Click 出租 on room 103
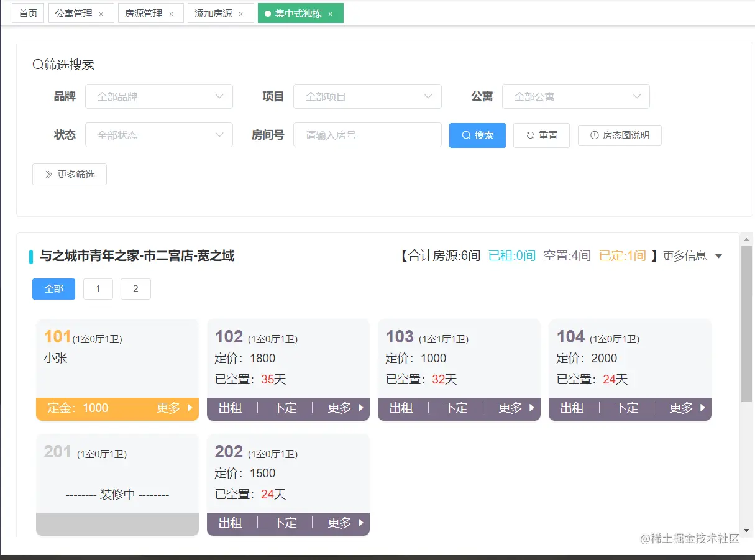Viewport: 755px width, 560px height. [x=401, y=408]
